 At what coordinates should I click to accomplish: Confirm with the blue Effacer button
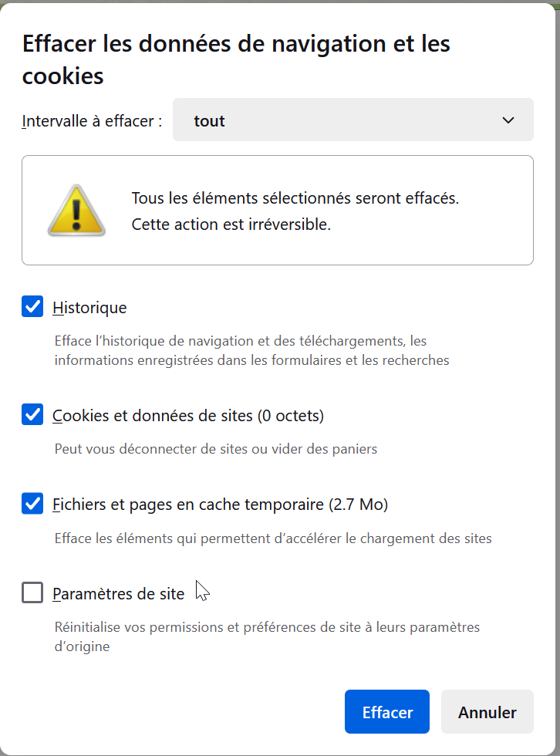click(387, 711)
